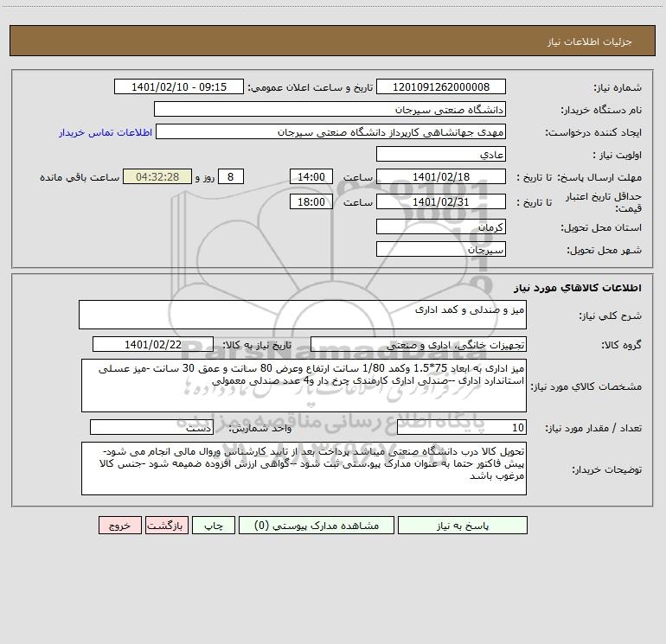Click the need date field 1401/02/22
Screen dimensions: 666x644
(x=153, y=344)
